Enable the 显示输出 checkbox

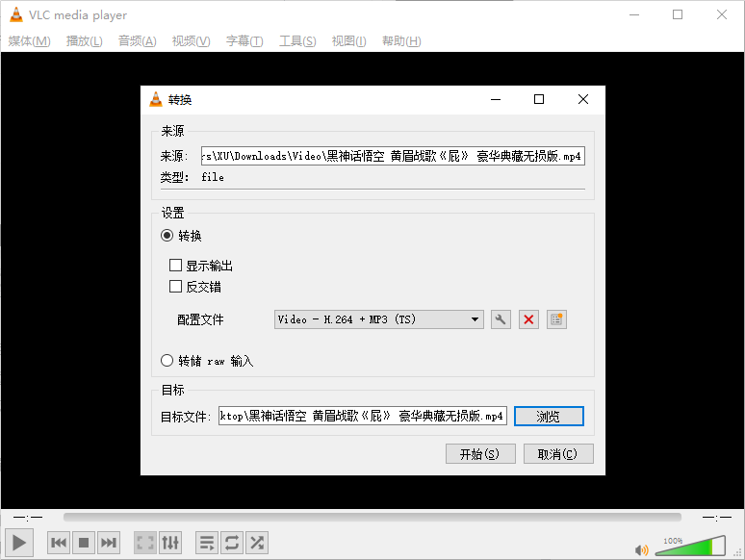[176, 266]
